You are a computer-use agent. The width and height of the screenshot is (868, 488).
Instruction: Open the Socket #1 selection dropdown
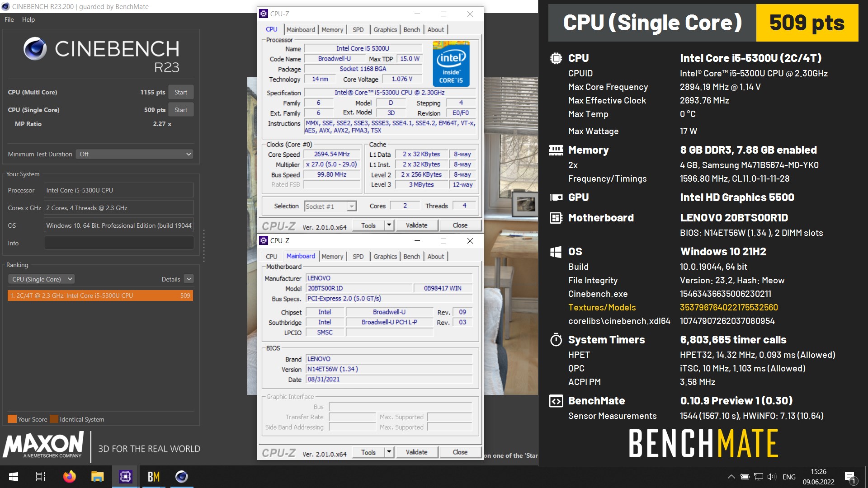[x=330, y=206]
